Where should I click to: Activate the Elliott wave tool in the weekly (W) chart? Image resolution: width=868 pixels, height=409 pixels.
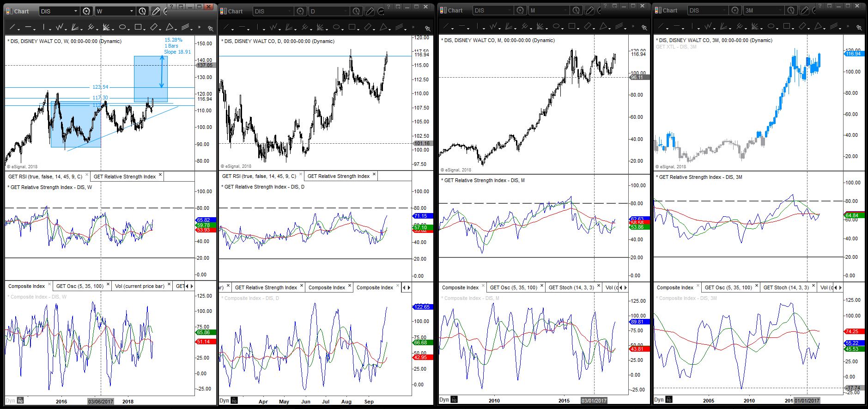click(x=59, y=27)
